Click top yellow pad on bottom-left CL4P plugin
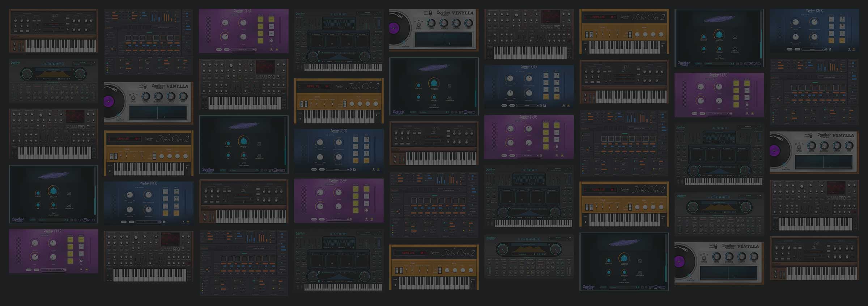 [70, 240]
